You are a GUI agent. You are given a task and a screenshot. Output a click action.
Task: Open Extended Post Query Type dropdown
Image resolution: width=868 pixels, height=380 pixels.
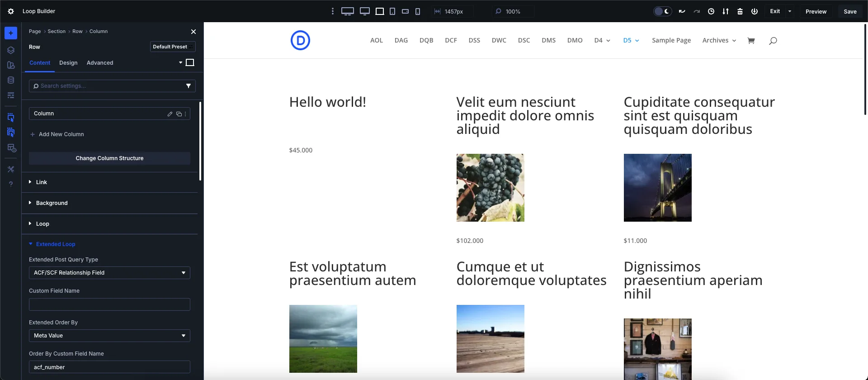tap(109, 273)
